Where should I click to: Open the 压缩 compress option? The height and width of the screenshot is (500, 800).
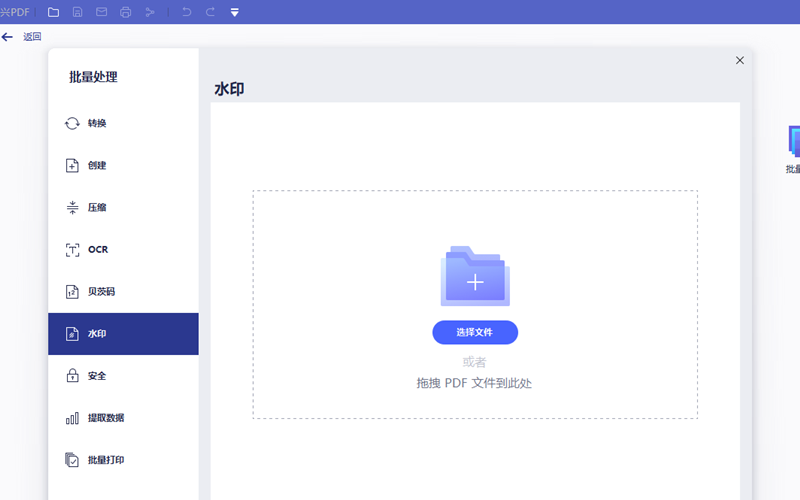point(97,208)
